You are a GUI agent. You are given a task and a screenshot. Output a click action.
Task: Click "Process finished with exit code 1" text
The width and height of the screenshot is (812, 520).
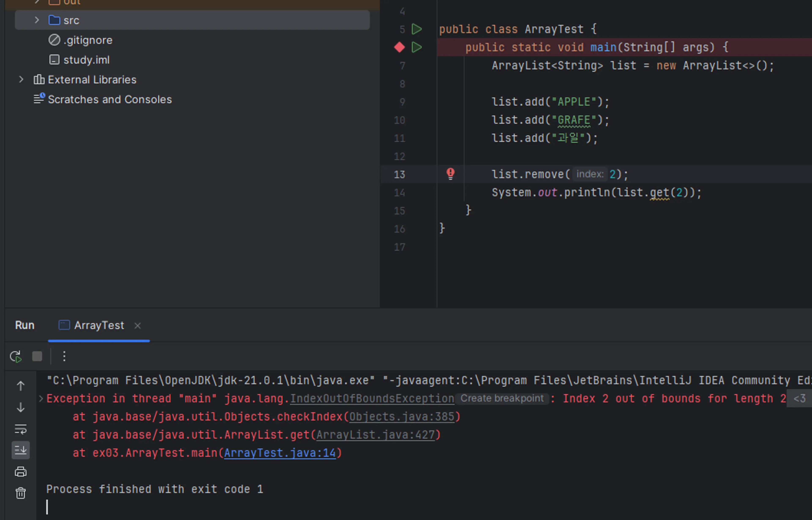click(x=155, y=489)
